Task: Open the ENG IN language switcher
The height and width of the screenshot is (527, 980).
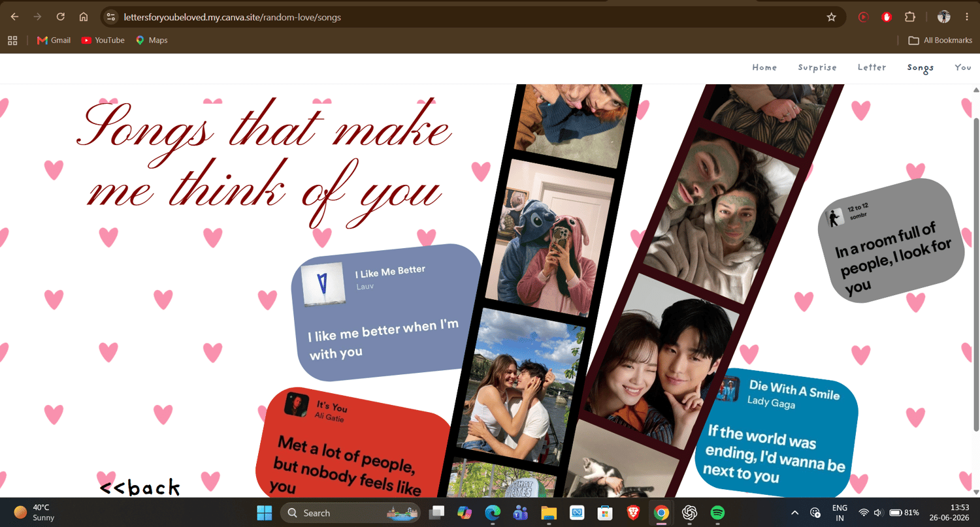Action: tap(840, 513)
